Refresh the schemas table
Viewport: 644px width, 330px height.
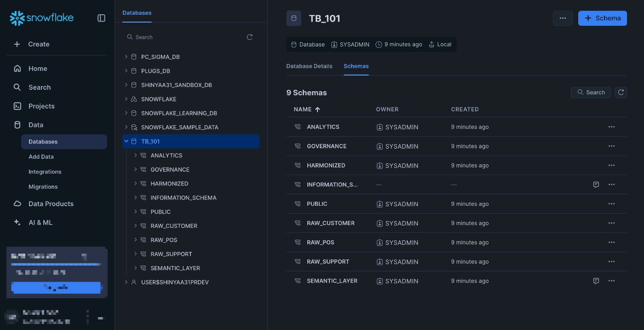(621, 93)
